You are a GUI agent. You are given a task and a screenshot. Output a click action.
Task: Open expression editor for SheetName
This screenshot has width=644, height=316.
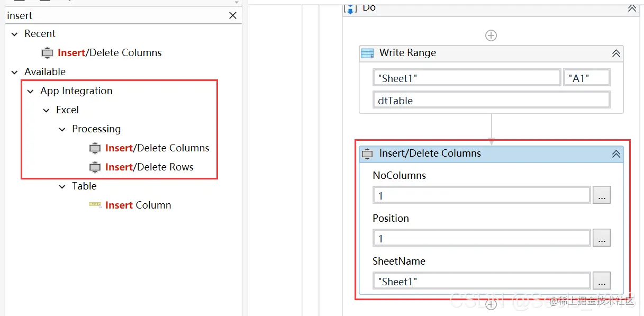[602, 281]
